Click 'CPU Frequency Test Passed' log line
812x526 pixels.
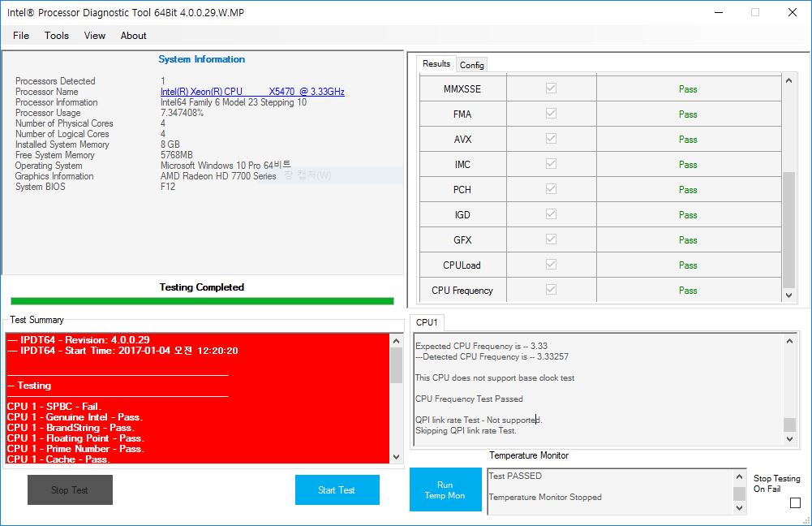(469, 399)
